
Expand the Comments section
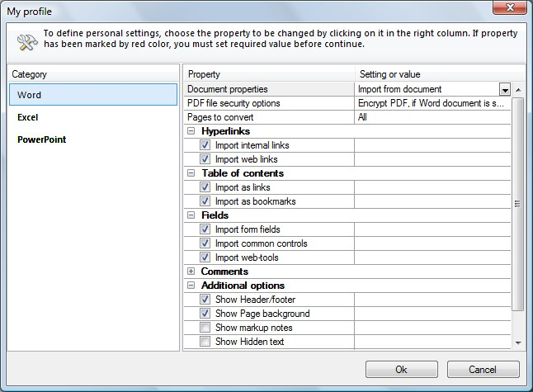click(191, 272)
